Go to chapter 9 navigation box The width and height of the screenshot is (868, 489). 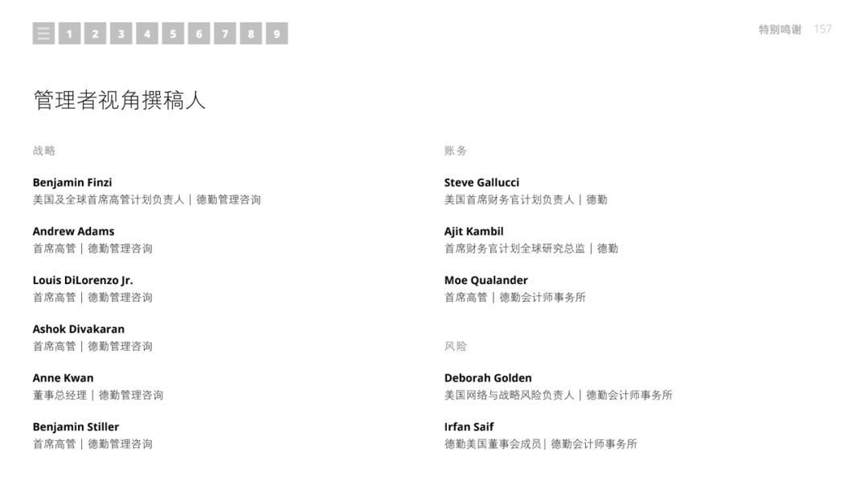pyautogui.click(x=276, y=33)
